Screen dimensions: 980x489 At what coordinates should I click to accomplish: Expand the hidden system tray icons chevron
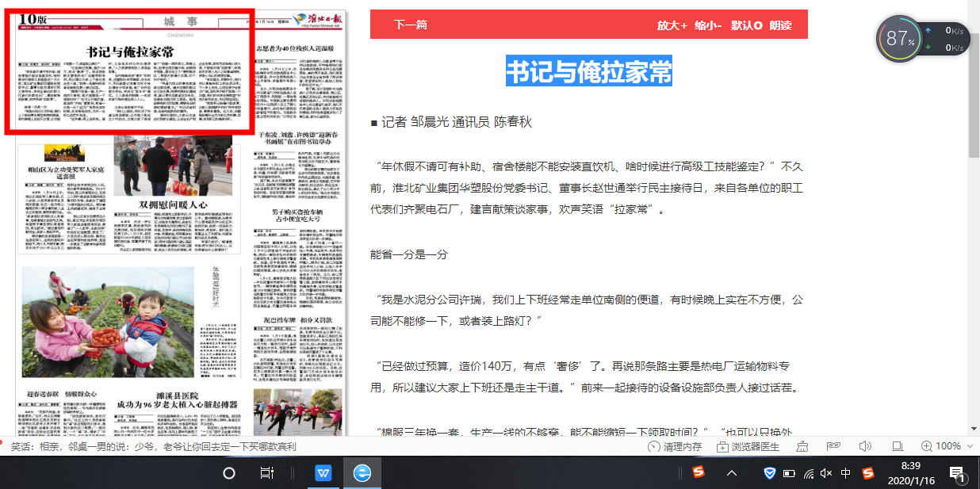[731, 473]
